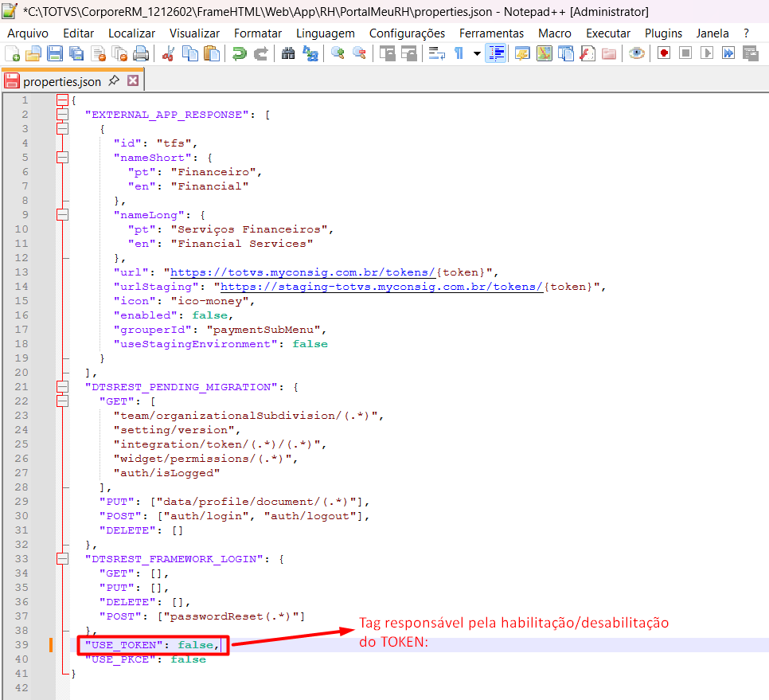Click the Print toolbar icon
The width and height of the screenshot is (769, 700).
141,53
